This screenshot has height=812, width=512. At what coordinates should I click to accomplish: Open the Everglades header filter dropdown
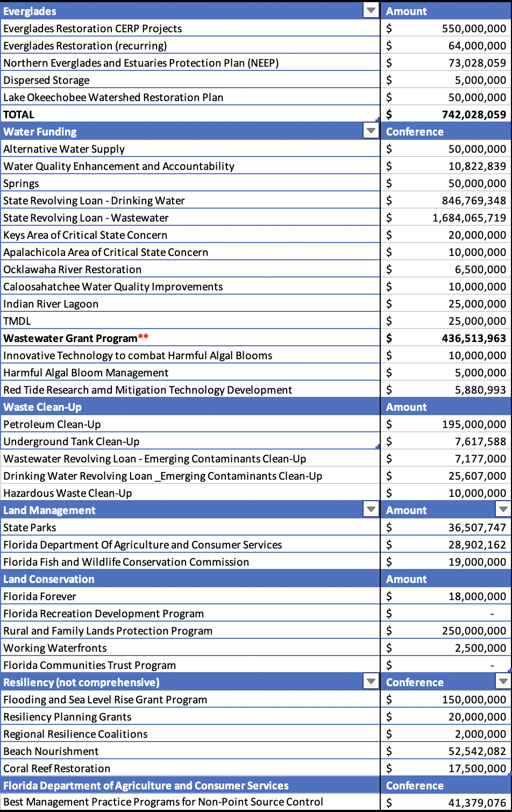point(371,11)
